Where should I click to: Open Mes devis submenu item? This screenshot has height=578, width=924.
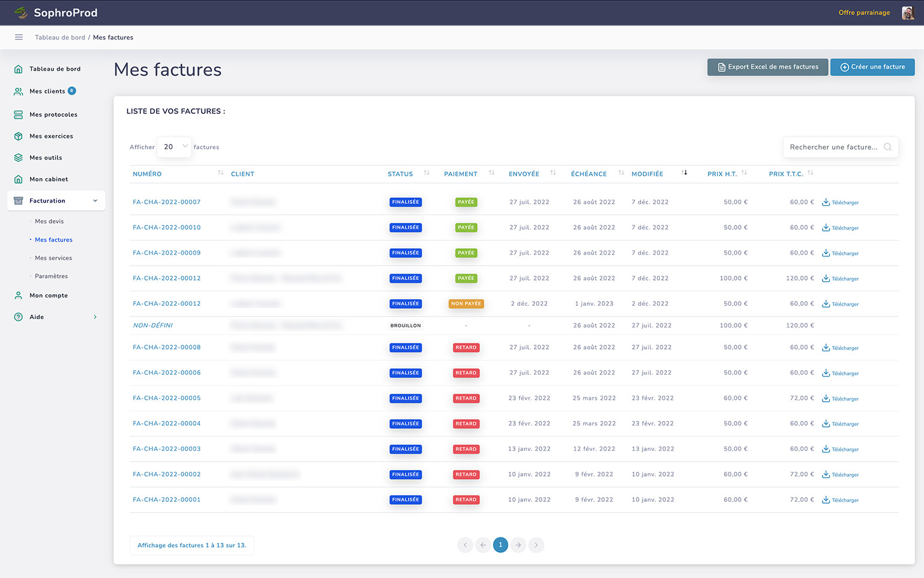pyautogui.click(x=49, y=221)
